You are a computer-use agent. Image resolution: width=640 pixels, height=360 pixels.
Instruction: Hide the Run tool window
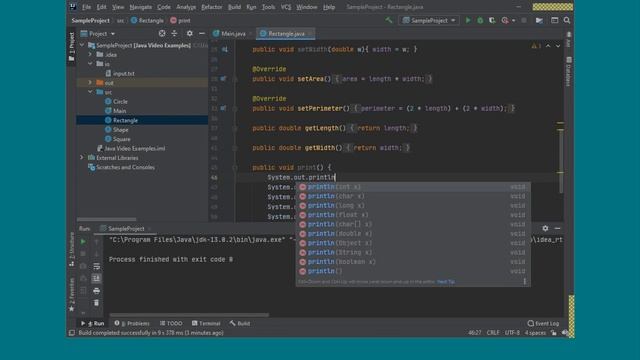pyautogui.click(x=558, y=229)
